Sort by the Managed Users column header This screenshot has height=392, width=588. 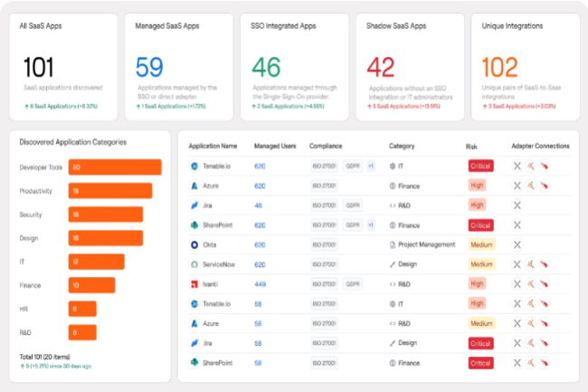272,146
